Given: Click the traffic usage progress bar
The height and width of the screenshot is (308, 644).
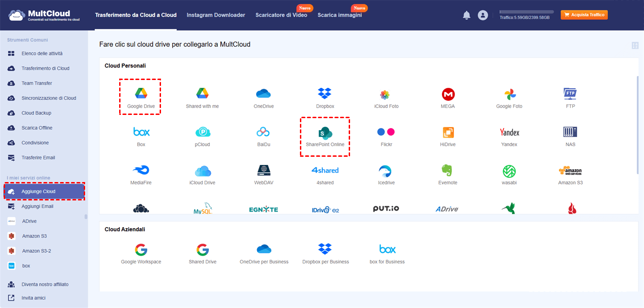Looking at the screenshot, I should point(527,11).
